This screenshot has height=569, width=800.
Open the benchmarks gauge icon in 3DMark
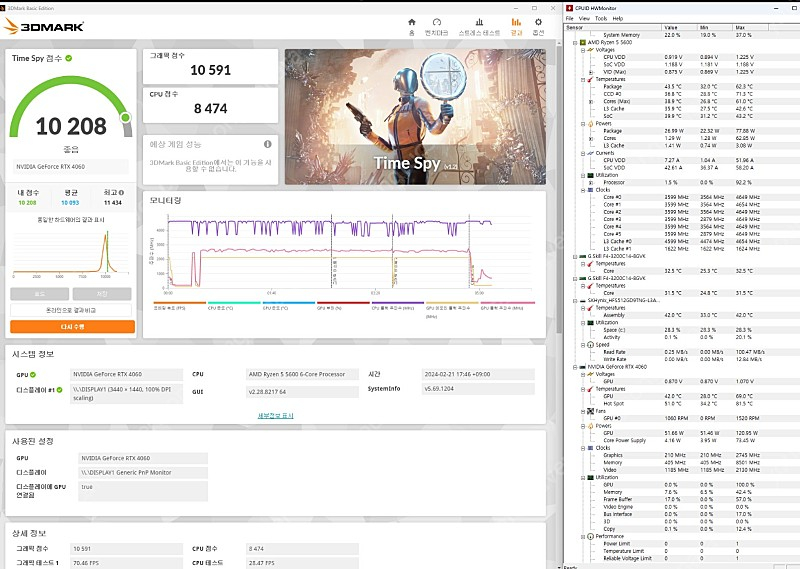pos(436,22)
